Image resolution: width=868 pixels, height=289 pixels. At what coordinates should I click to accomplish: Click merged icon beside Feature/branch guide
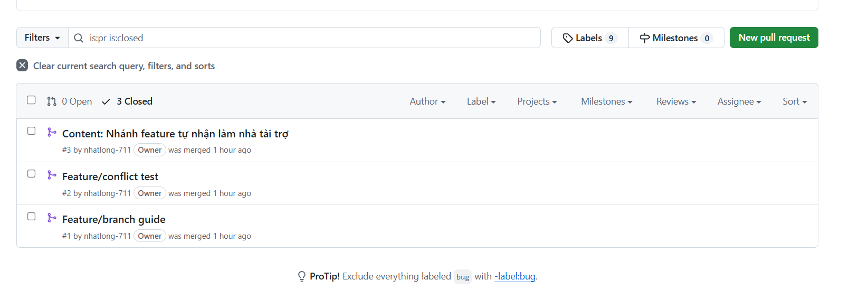tap(52, 218)
